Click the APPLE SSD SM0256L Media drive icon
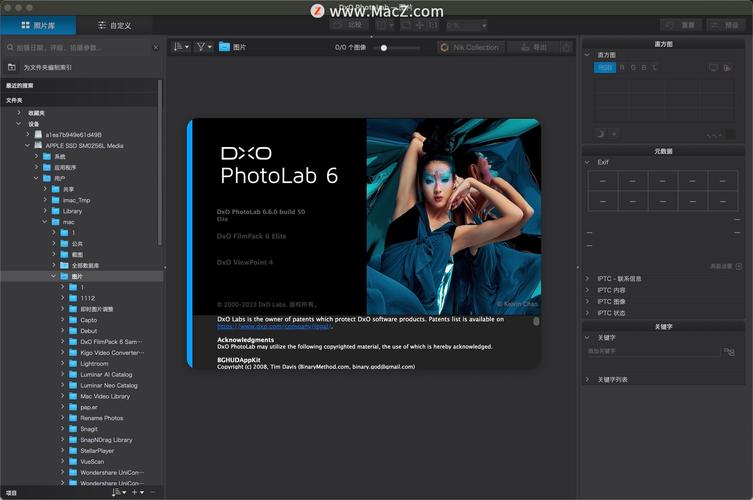The height and width of the screenshot is (500, 753). (38, 146)
